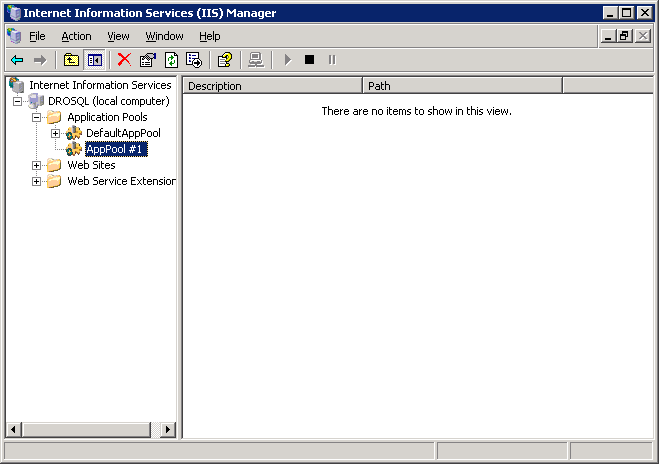Click the Export List toolbar icon
The image size is (659, 464).
pyautogui.click(x=194, y=60)
